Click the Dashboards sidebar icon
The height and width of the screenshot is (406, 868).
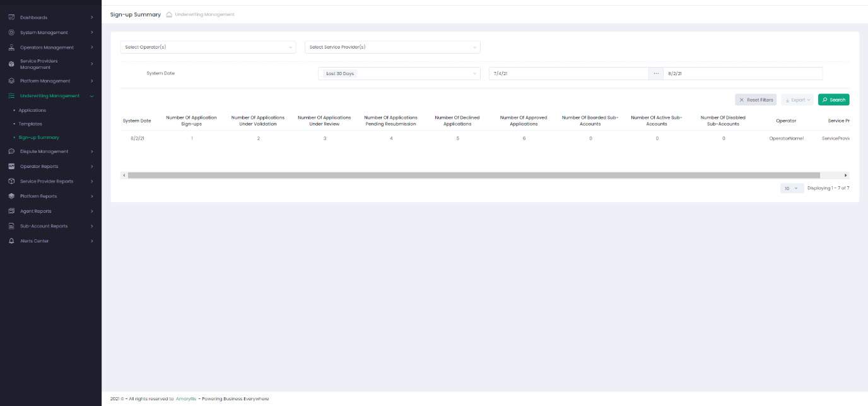coord(11,18)
